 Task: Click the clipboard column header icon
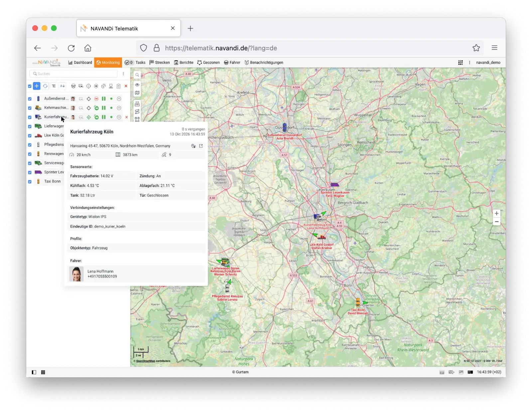[118, 86]
